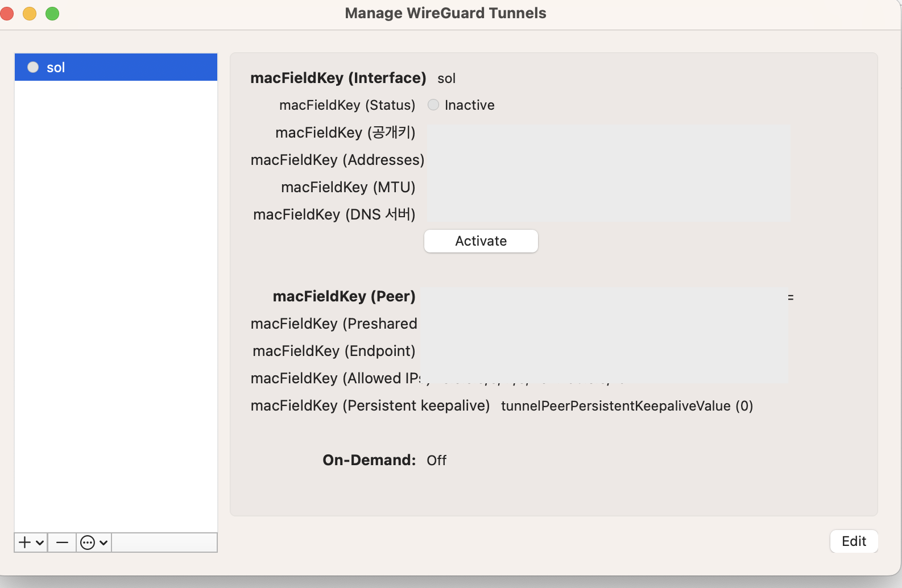The width and height of the screenshot is (902, 588).
Task: Click the Edit button
Action: (854, 541)
